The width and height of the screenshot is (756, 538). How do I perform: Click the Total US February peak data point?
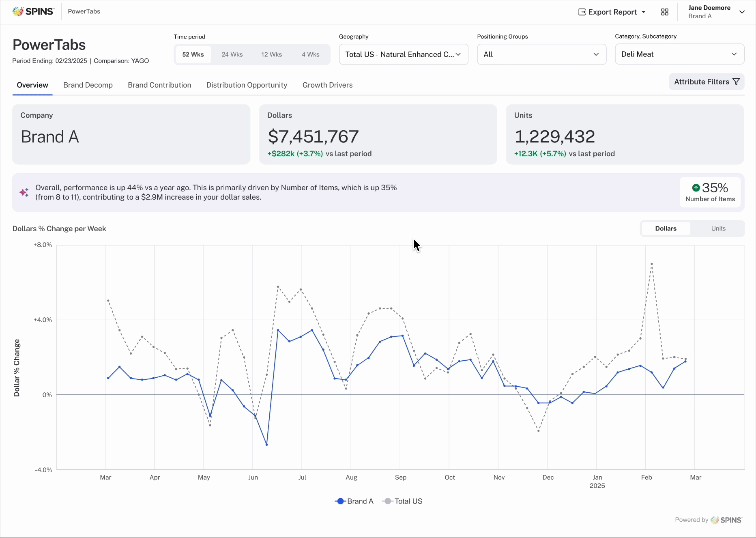652,264
